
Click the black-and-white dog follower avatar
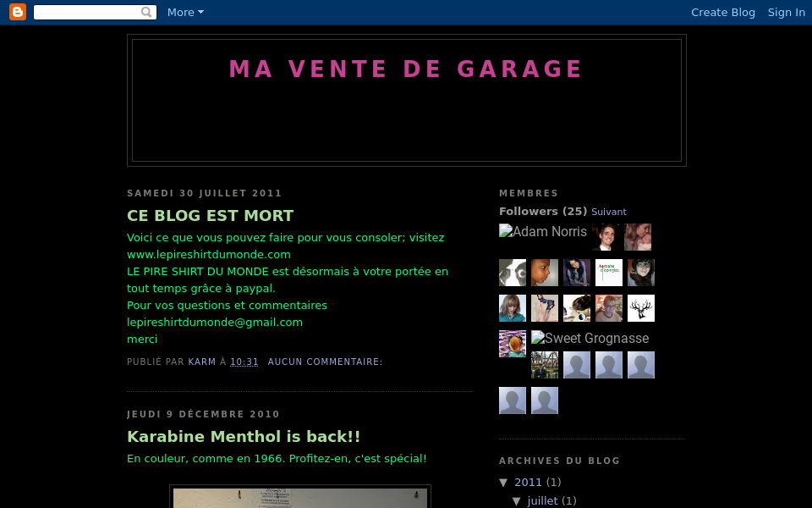pos(513,273)
